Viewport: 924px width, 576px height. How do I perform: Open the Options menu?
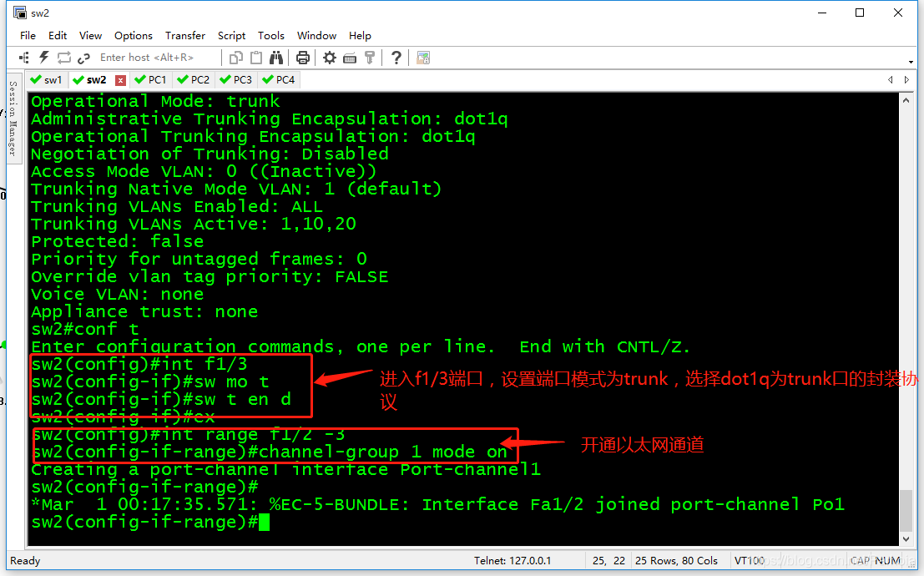click(x=134, y=35)
